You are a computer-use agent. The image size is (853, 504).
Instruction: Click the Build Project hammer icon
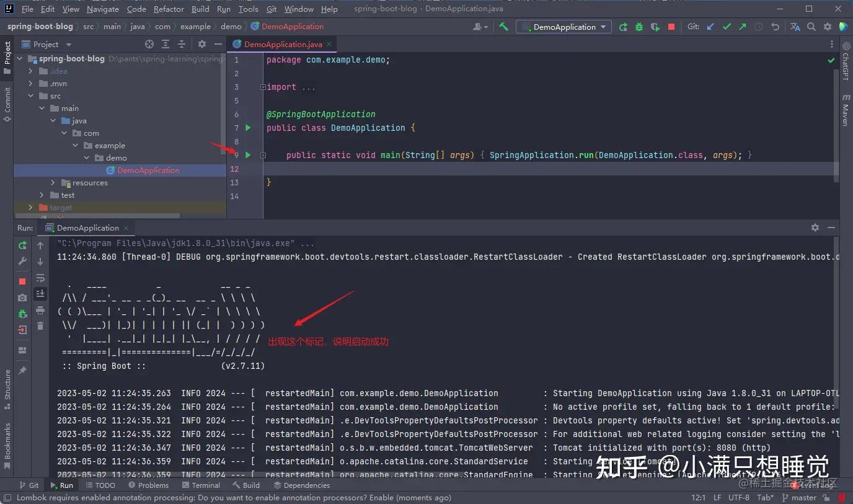503,27
